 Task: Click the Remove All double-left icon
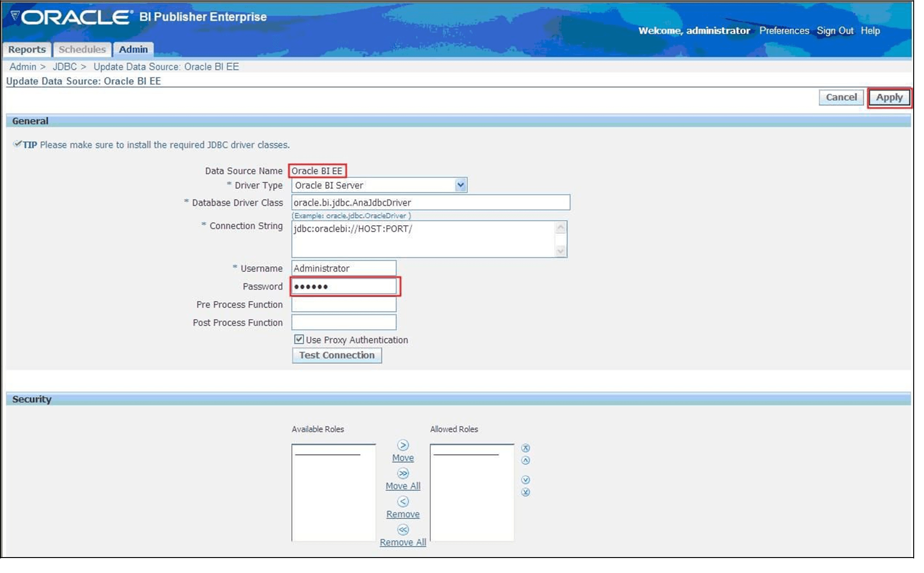[x=403, y=529]
